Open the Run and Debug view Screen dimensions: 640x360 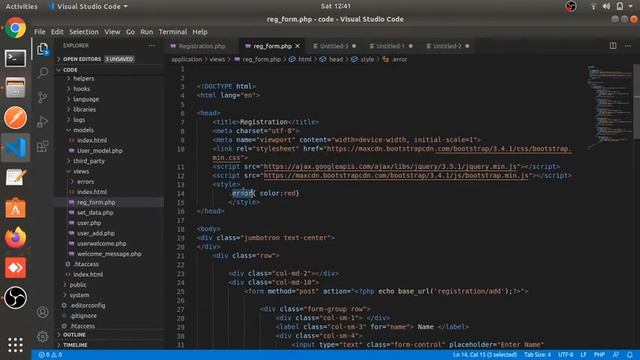click(x=43, y=122)
